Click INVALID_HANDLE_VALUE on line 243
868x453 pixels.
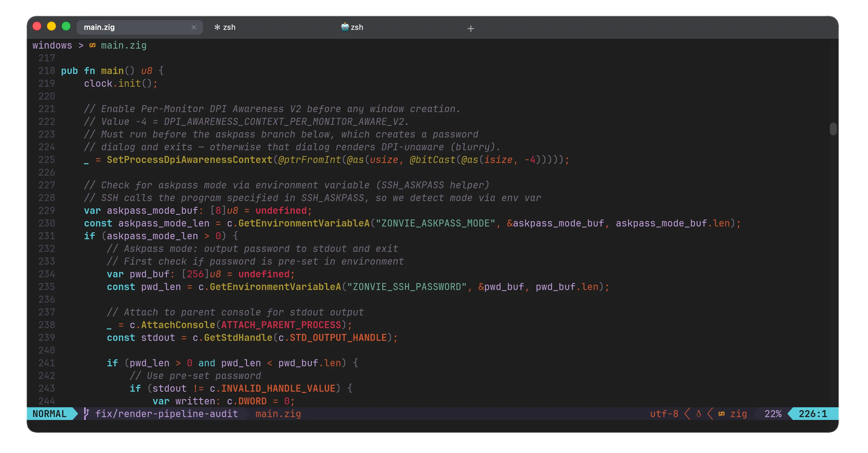[x=278, y=389]
